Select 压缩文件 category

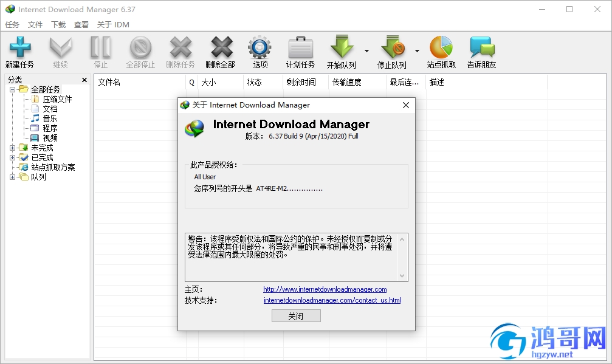point(57,99)
